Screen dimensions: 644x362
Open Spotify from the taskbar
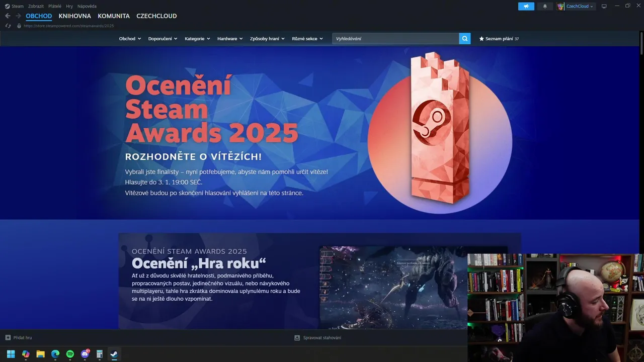coord(70,354)
